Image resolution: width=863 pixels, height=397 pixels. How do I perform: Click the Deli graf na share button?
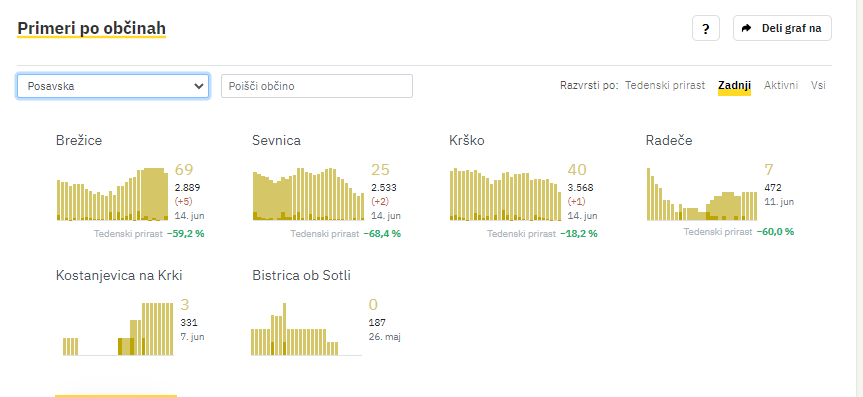point(782,29)
